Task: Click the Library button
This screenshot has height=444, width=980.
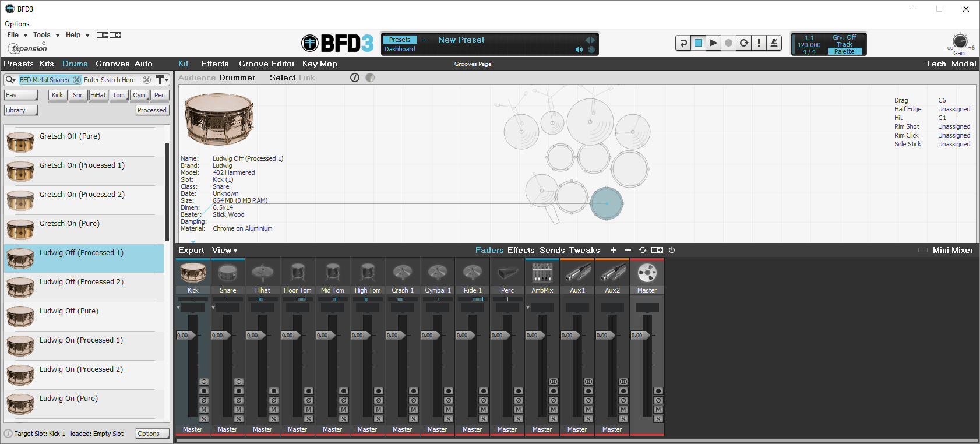Action: coord(21,110)
